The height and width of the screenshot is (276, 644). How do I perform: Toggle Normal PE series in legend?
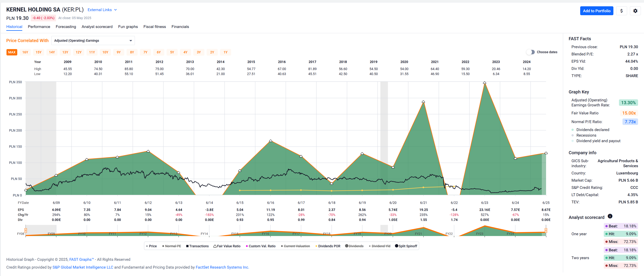click(x=172, y=246)
